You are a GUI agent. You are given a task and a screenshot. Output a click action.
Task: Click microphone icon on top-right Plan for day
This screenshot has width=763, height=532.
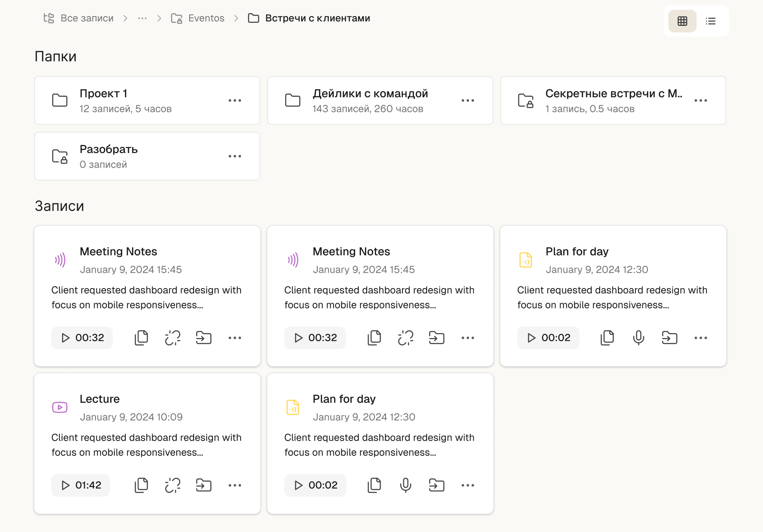(639, 338)
